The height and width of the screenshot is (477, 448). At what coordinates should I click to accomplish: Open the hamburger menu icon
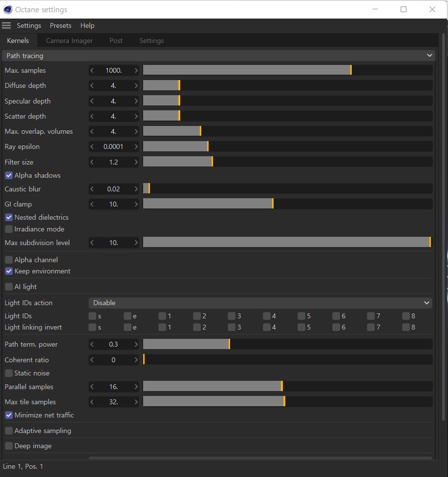pyautogui.click(x=6, y=25)
